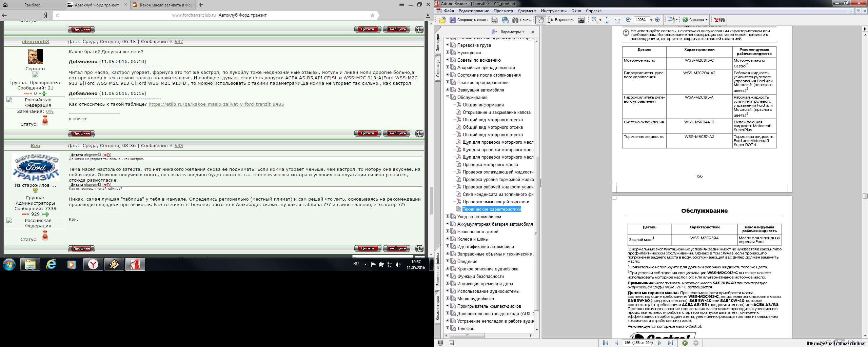Open a file in Adobe Reader toolbar
This screenshot has width=868, height=347.
point(442,20)
